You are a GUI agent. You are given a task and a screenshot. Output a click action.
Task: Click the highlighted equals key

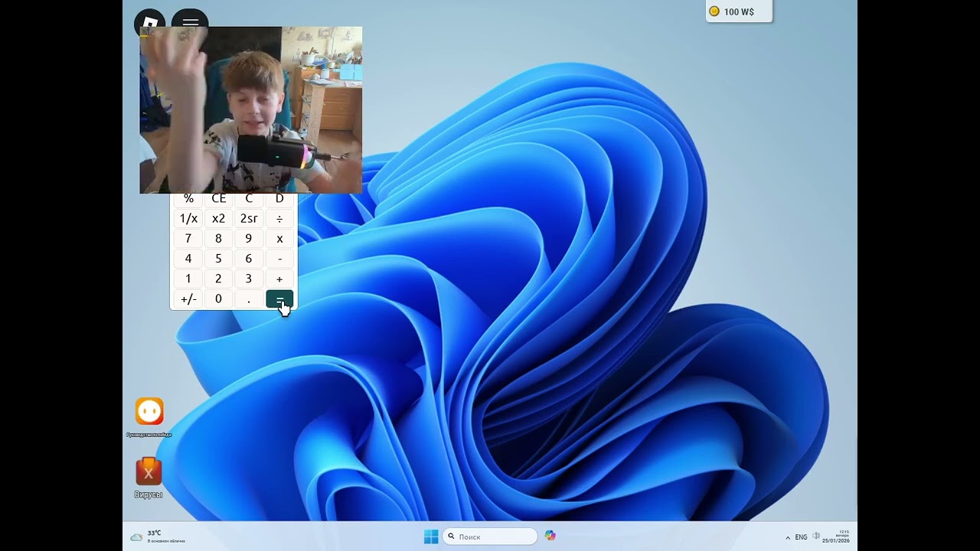pos(279,299)
